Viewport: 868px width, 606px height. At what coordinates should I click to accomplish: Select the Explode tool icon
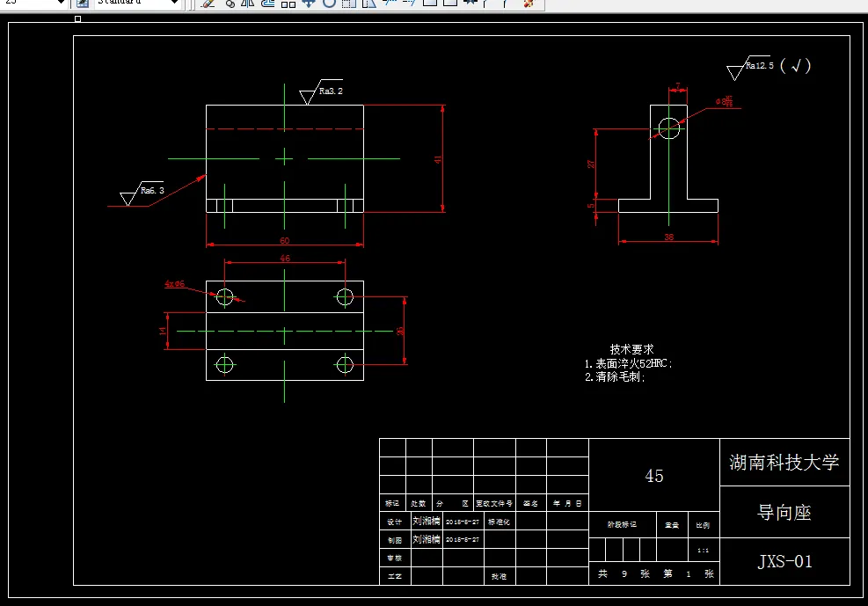(529, 3)
